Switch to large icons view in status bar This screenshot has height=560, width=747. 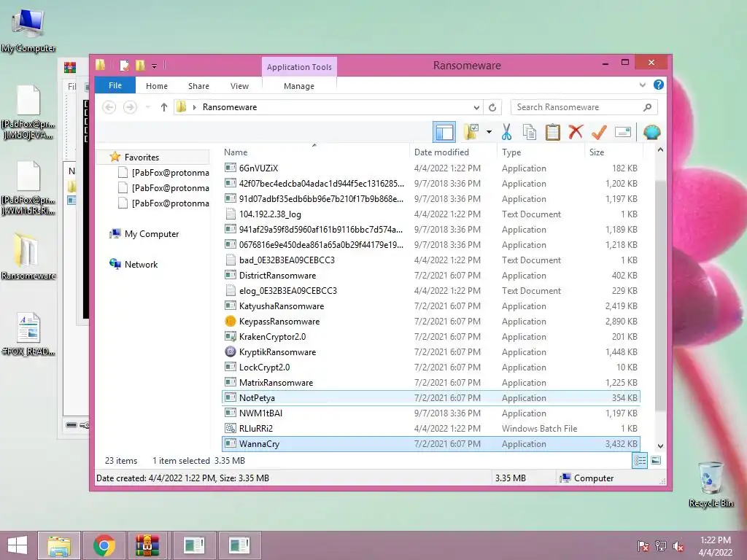[656, 460]
